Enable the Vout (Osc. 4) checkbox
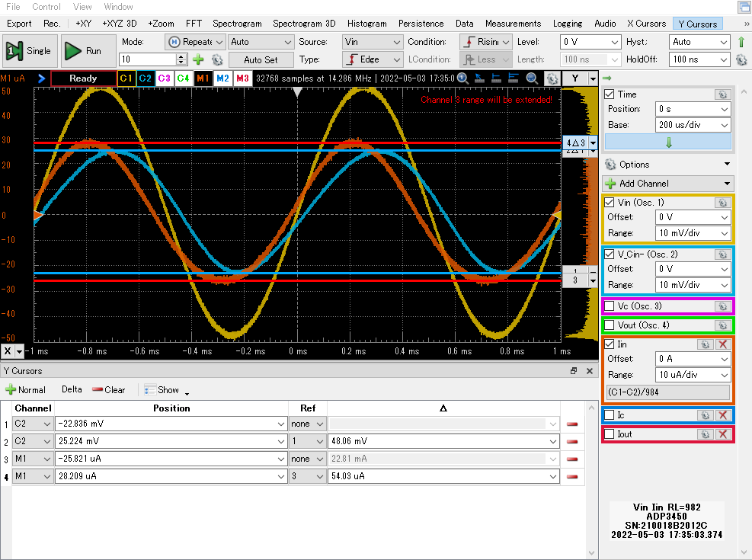This screenshot has width=752, height=560. (x=610, y=325)
